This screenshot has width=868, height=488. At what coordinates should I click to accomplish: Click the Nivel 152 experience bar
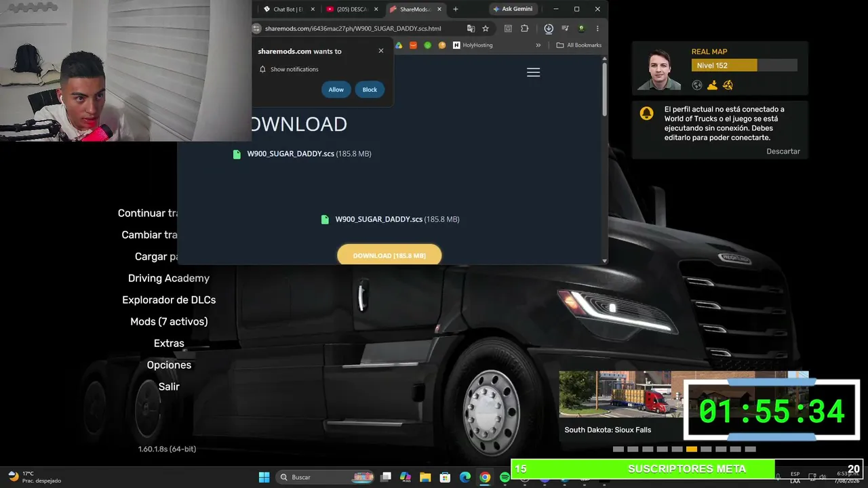click(745, 66)
